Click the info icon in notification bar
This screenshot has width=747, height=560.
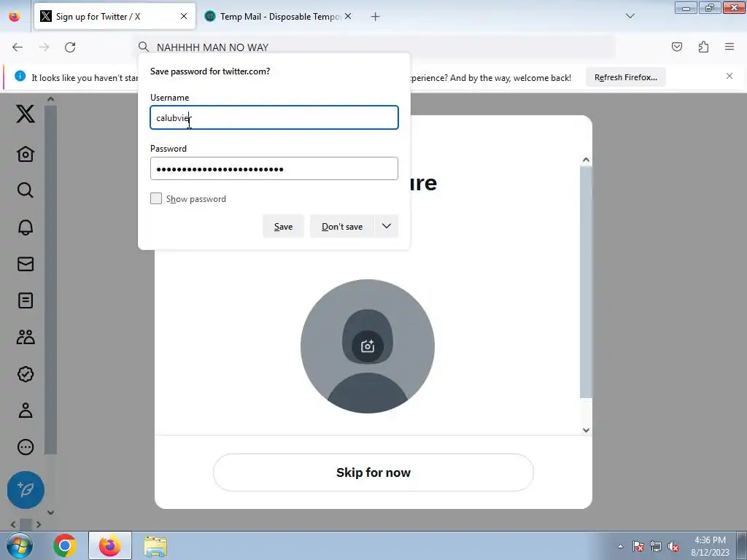(20, 76)
